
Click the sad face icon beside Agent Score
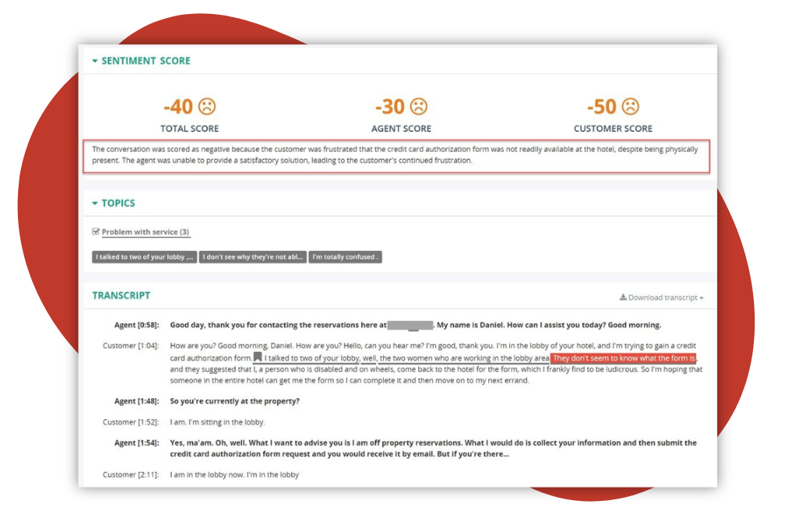(419, 107)
